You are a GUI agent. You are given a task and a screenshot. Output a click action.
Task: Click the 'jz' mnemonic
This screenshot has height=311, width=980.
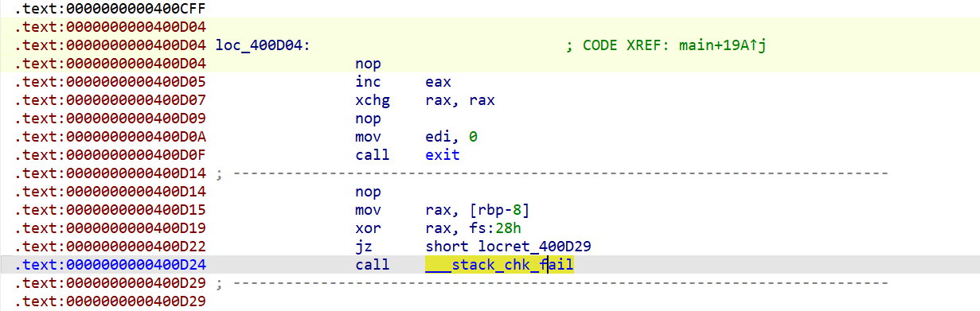tap(364, 247)
